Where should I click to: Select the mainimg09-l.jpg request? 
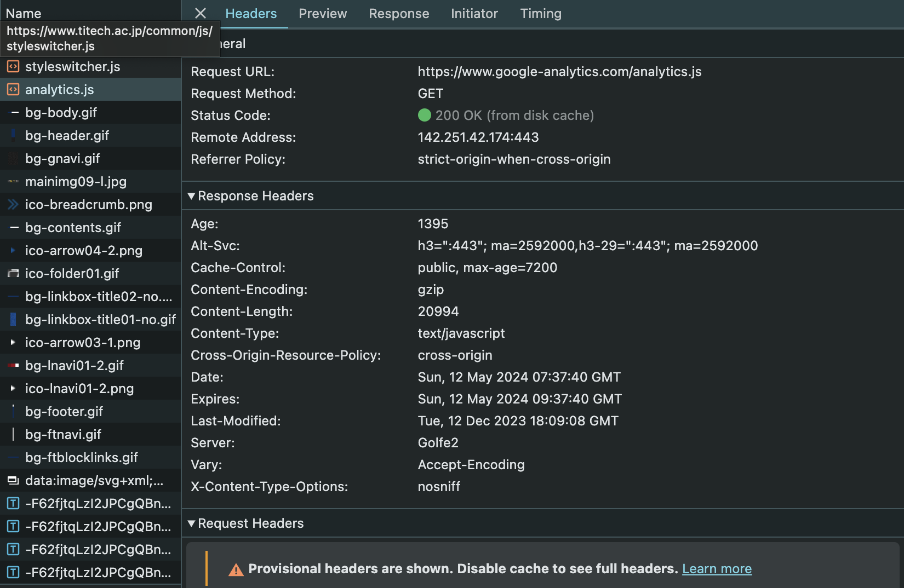pyautogui.click(x=90, y=182)
